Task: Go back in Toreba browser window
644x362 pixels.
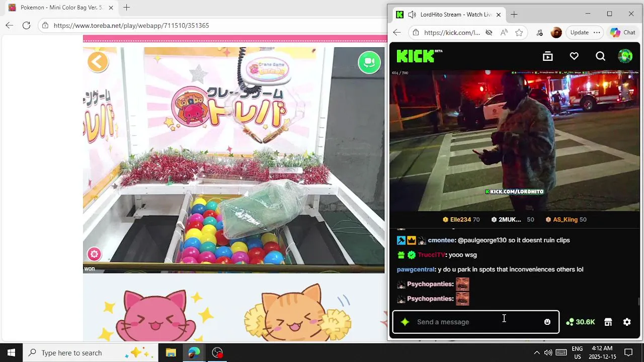Action: [x=10, y=25]
